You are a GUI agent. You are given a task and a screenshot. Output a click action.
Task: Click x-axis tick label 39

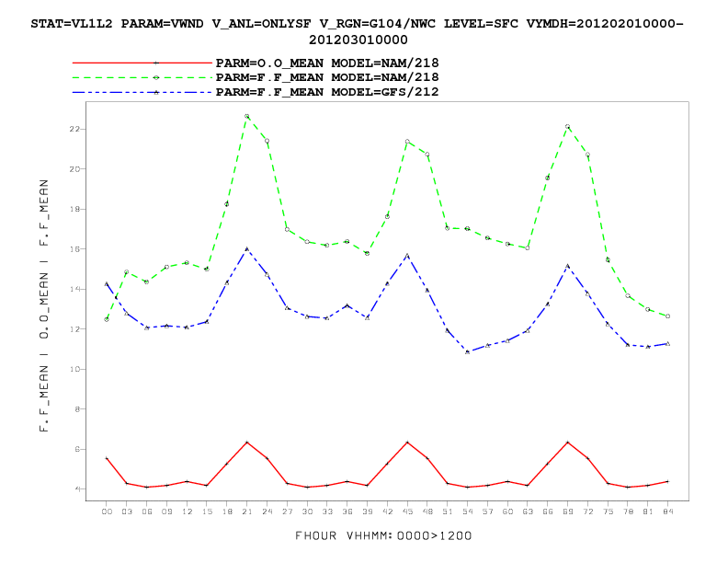pyautogui.click(x=368, y=511)
